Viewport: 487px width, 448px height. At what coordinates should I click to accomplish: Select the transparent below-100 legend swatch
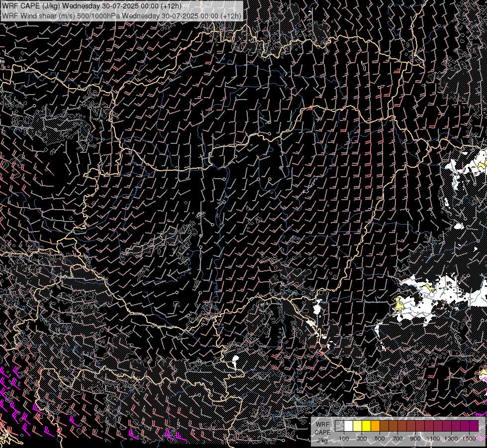339,426
